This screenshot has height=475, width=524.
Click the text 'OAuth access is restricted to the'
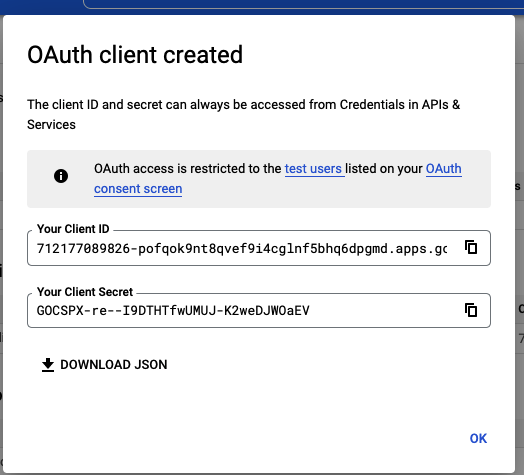(187, 169)
